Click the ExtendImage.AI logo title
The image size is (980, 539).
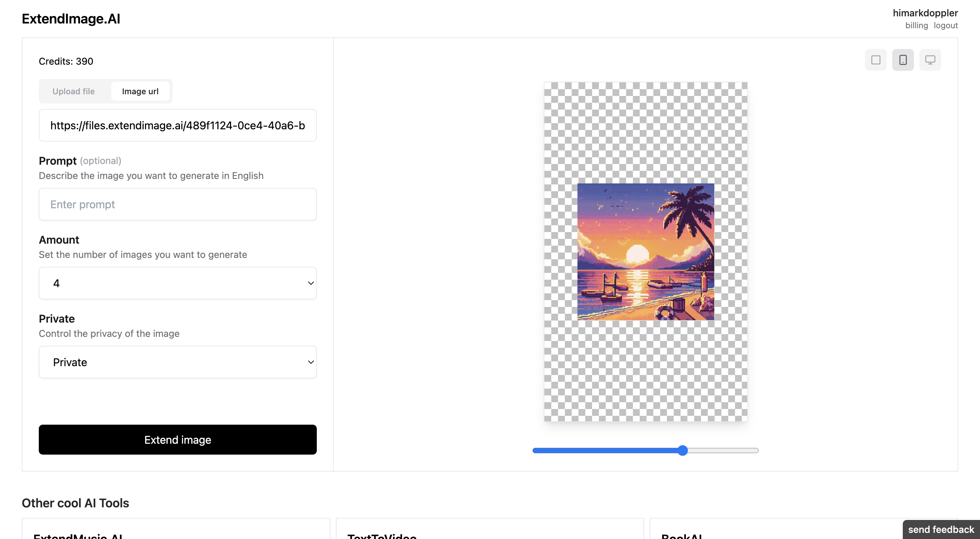pos(71,19)
